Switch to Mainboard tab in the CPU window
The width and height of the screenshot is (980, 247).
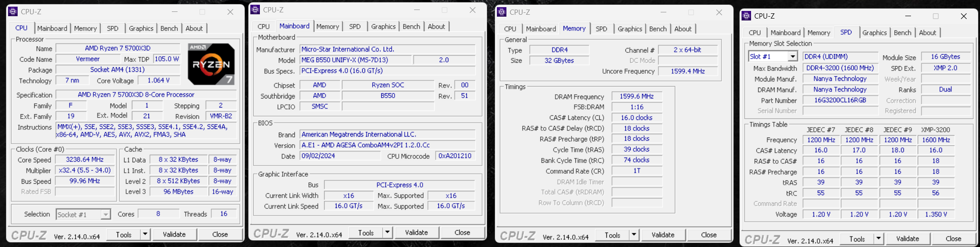52,28
